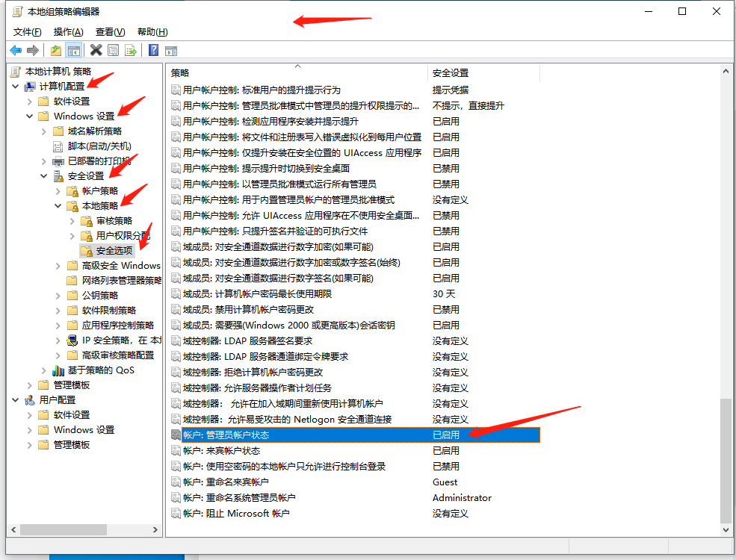Click the Delete X toolbar icon

96,50
